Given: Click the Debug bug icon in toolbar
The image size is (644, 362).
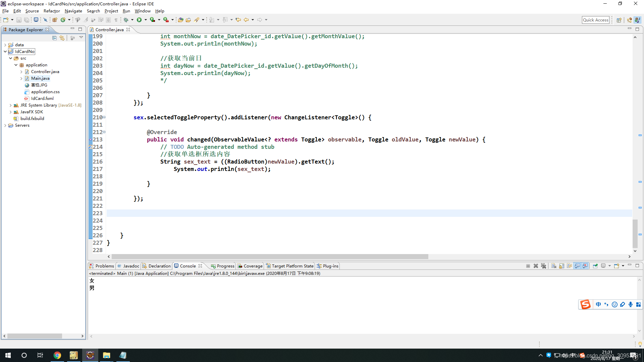Looking at the screenshot, I should click(x=126, y=20).
